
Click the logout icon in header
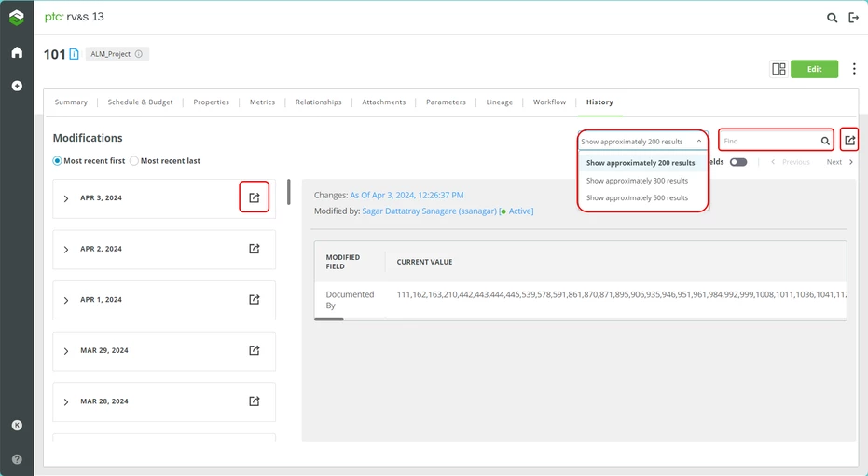[x=854, y=18]
